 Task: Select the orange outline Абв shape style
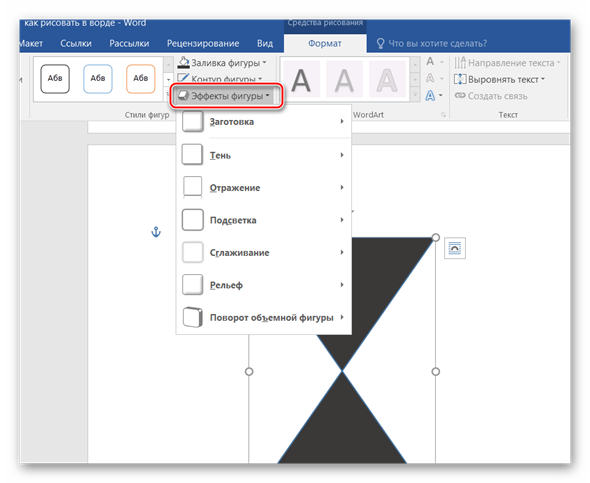click(x=141, y=79)
